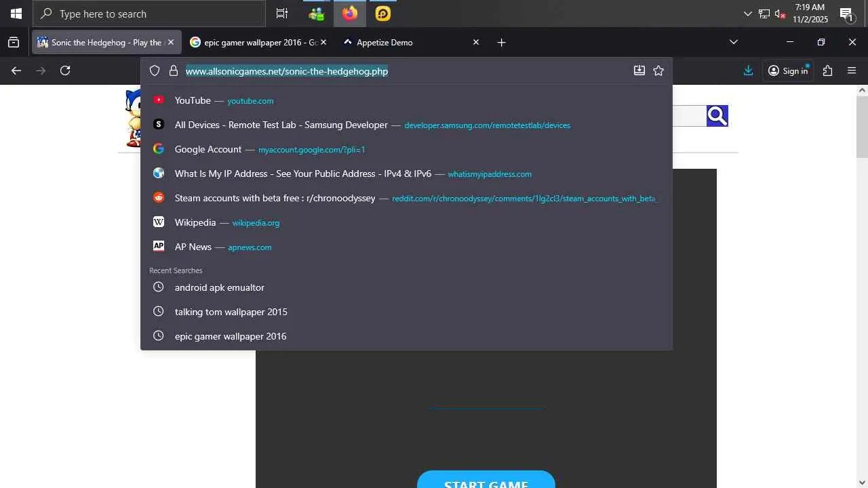
Task: Click the START GAME button
Action: coord(486,480)
